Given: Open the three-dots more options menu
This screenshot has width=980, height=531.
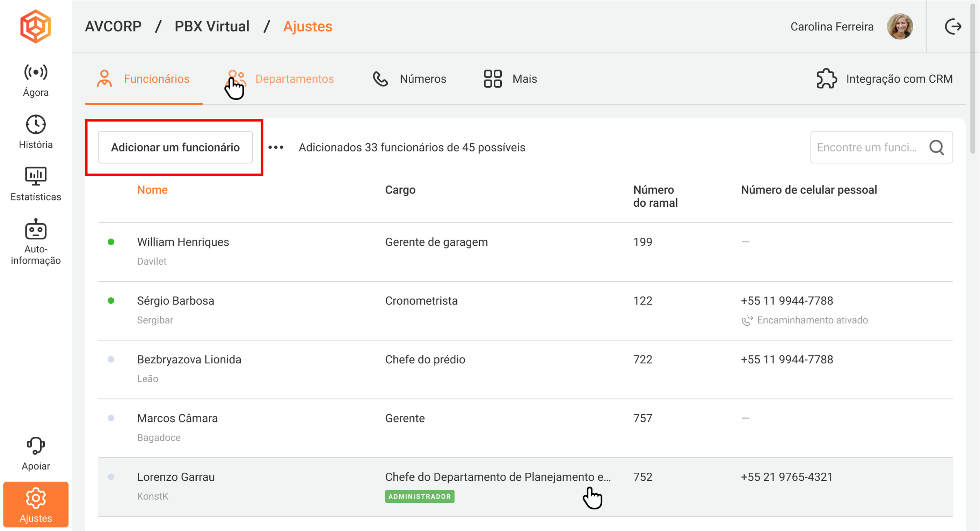Looking at the screenshot, I should point(276,147).
